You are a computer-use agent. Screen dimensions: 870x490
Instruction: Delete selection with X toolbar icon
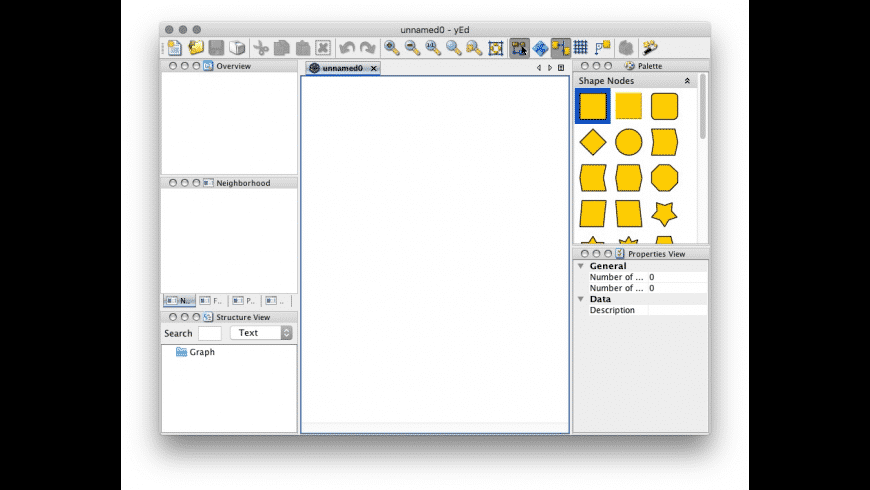(x=323, y=48)
